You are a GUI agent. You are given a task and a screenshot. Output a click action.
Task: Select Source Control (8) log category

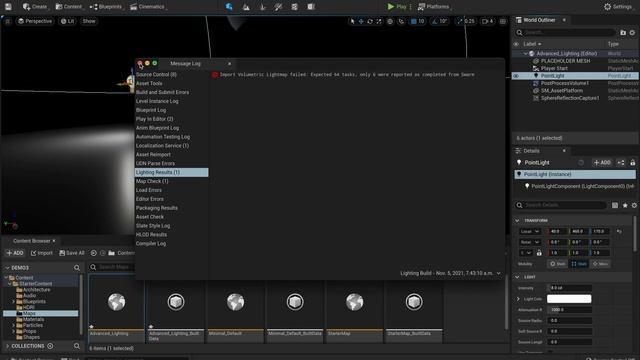171,74
